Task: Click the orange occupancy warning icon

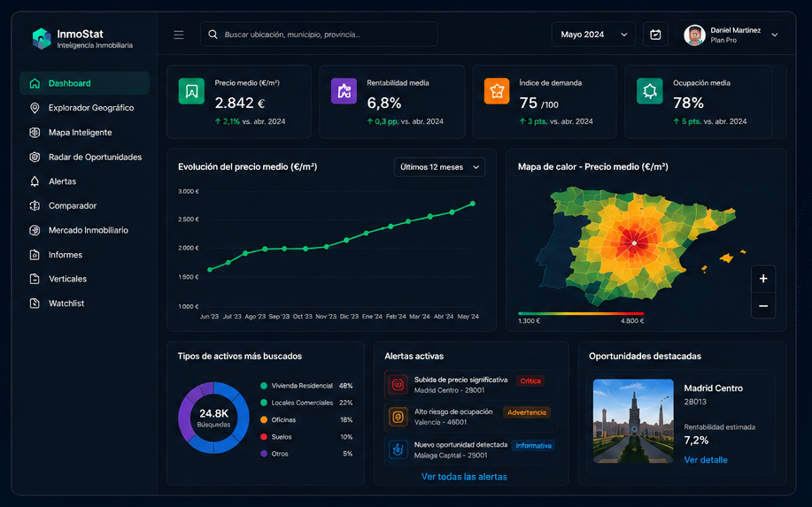Action: coord(398,417)
